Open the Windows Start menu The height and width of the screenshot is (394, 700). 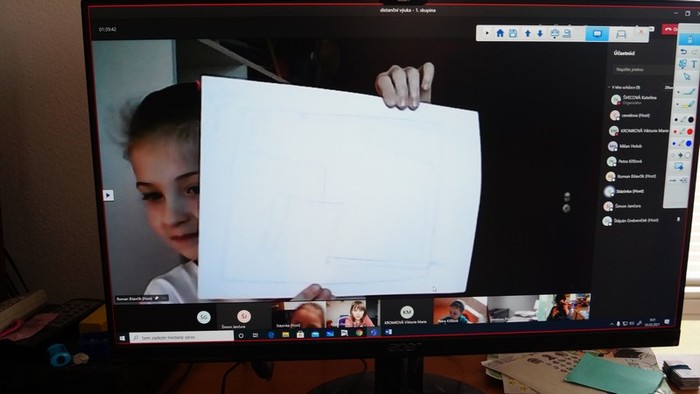pyautogui.click(x=122, y=338)
